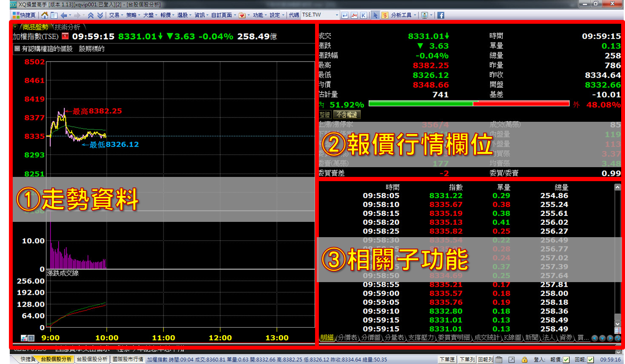Select the 商品盤勢 tab
Image resolution: width=625 pixels, height=364 pixels.
(x=35, y=27)
